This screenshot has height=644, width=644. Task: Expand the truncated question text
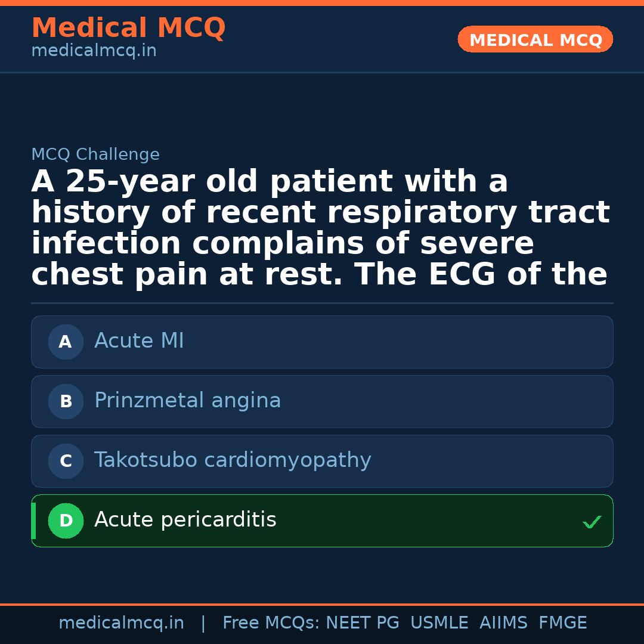tap(320, 227)
